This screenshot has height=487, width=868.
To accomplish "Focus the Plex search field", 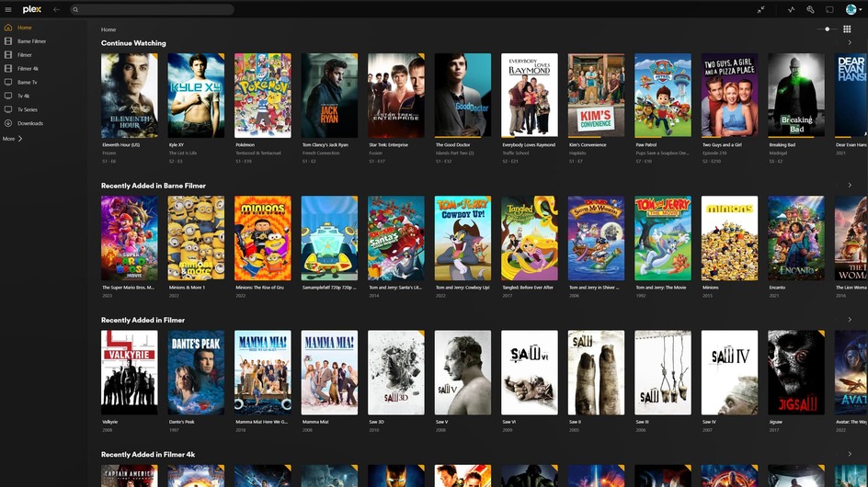I will (153, 9).
